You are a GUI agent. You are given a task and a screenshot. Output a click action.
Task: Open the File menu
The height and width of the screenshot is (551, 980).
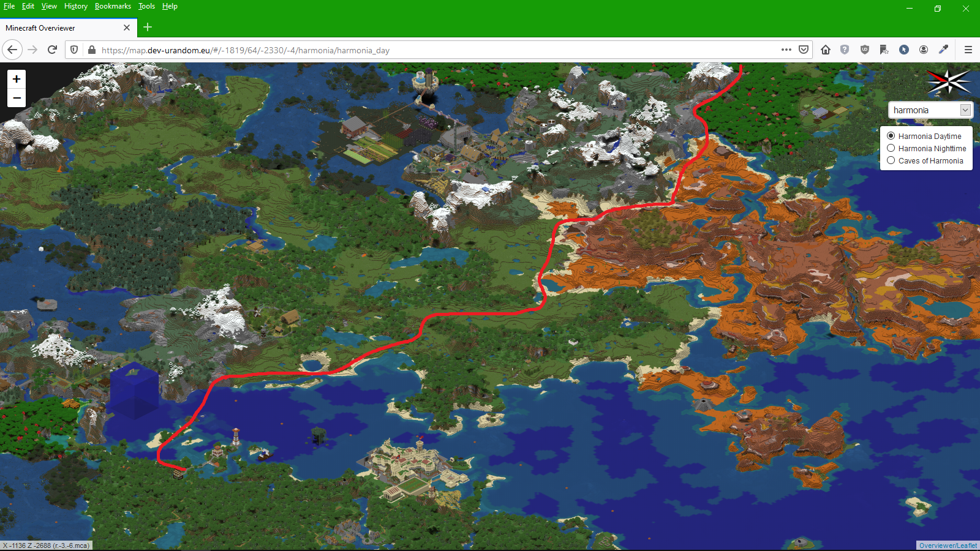[x=9, y=6]
